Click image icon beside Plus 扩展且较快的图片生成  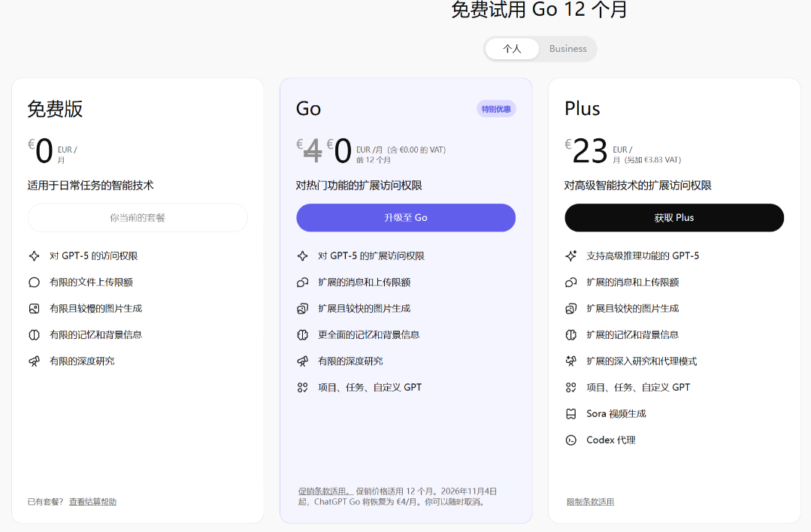pos(571,309)
